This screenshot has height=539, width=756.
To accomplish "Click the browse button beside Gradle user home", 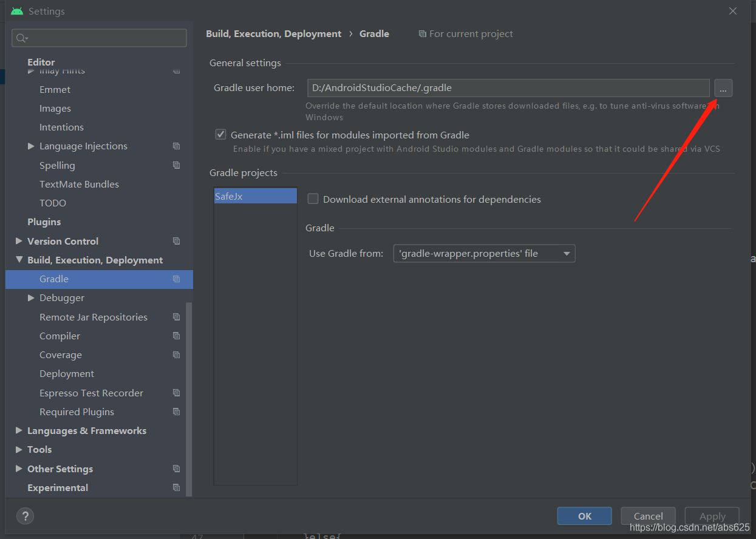I will (x=723, y=88).
